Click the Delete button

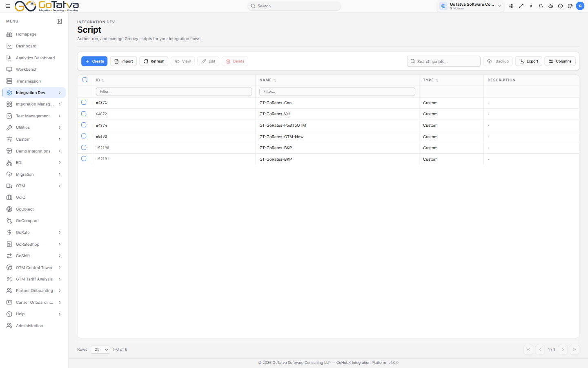tap(235, 61)
